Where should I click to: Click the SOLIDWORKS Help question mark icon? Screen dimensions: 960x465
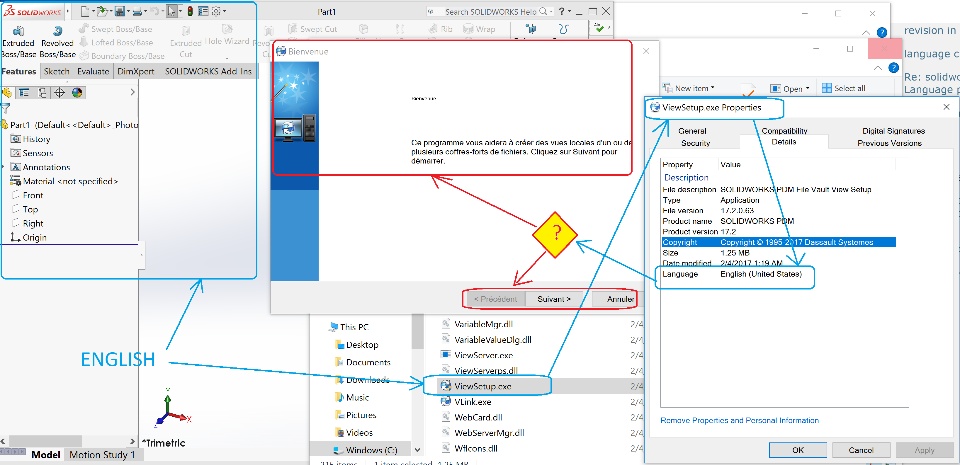(560, 11)
